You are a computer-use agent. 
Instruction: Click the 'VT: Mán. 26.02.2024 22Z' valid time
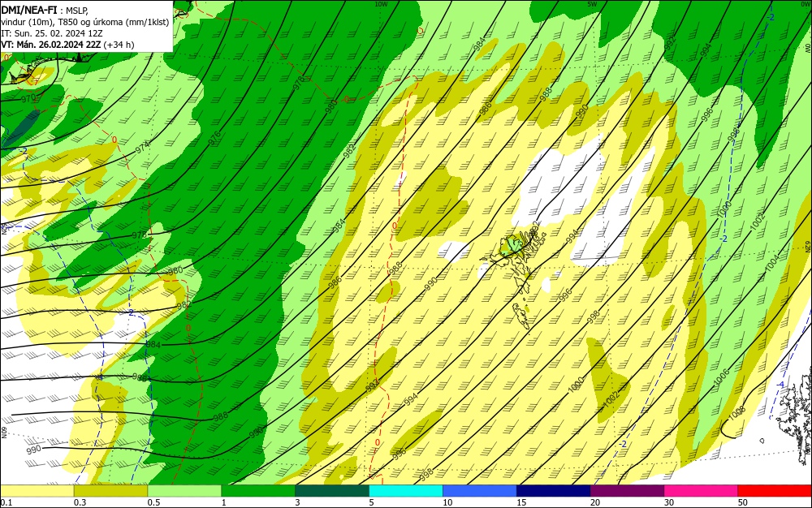click(x=50, y=45)
